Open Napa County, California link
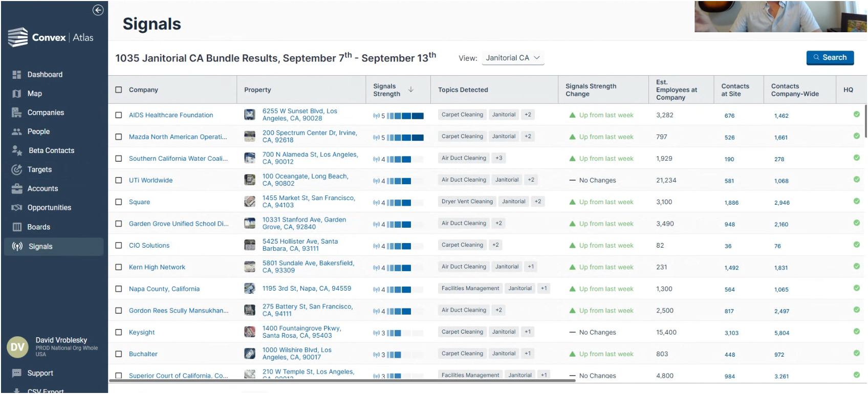Screen dimensions: 868x394 pyautogui.click(x=164, y=289)
